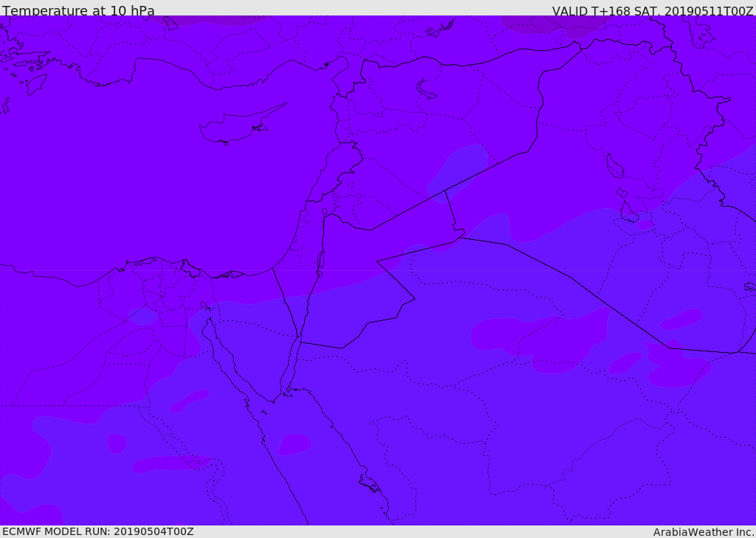
Task: Click the 'ECMWF MODEL RUN: 20190504T00Z' footer text
Action: 98,531
